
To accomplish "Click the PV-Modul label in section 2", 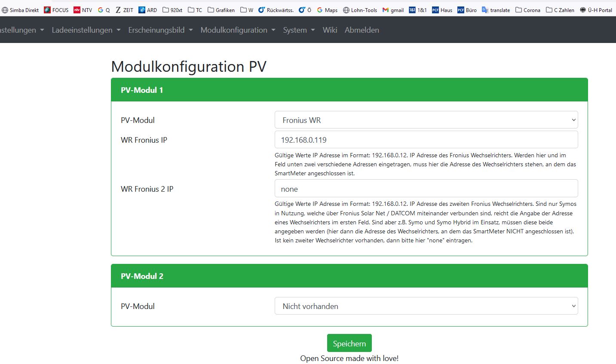I will pyautogui.click(x=138, y=306).
